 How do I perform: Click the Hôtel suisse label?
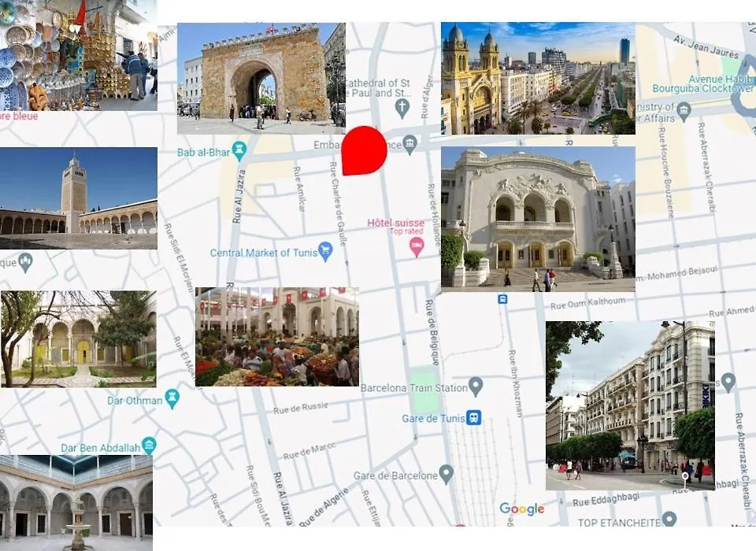[x=396, y=223]
